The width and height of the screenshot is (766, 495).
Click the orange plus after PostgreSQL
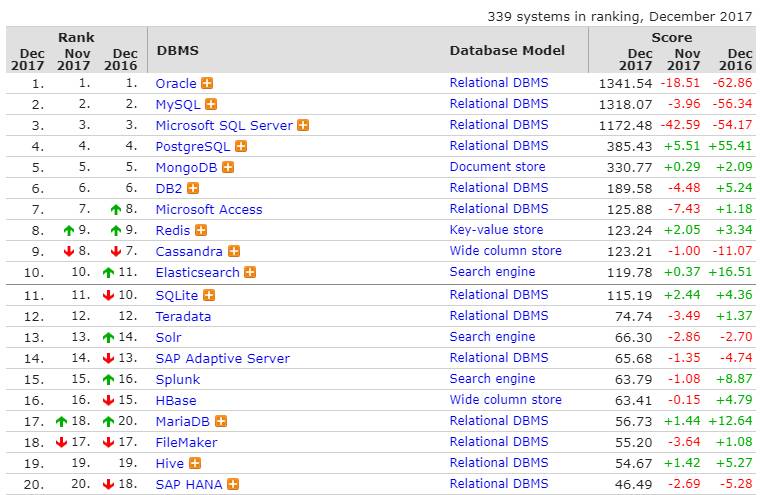tap(241, 146)
